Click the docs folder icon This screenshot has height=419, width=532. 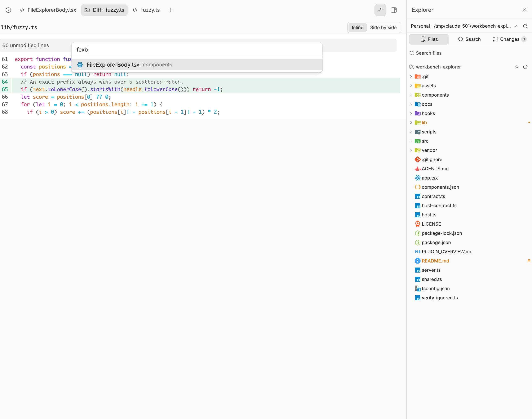click(417, 104)
